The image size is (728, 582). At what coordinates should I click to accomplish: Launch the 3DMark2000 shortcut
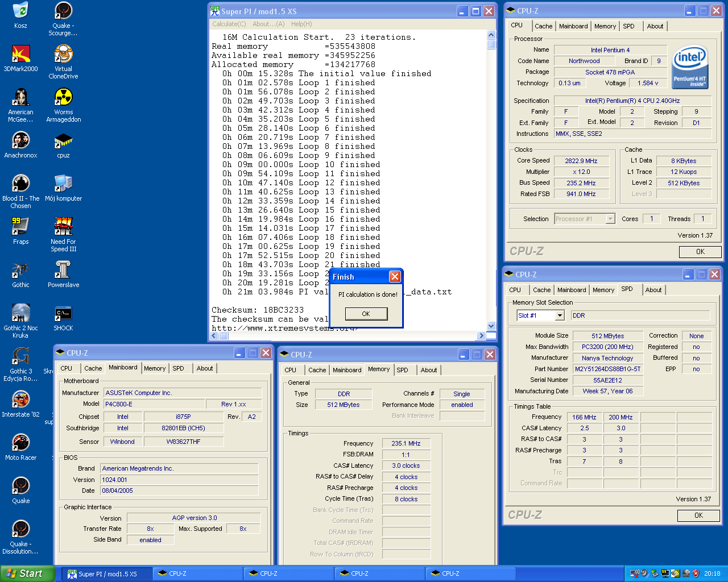pyautogui.click(x=20, y=59)
